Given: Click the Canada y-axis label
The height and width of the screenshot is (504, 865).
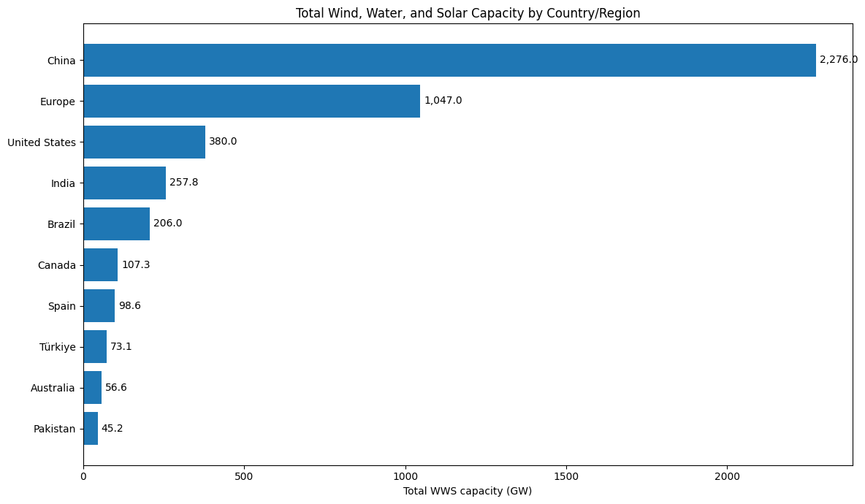Looking at the screenshot, I should click(x=57, y=265).
